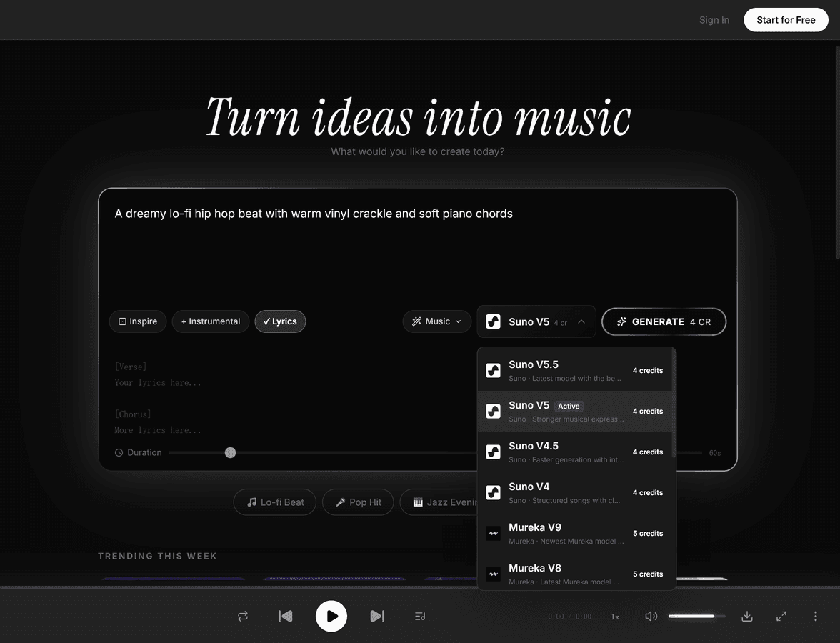Skip to the previous track

[286, 616]
